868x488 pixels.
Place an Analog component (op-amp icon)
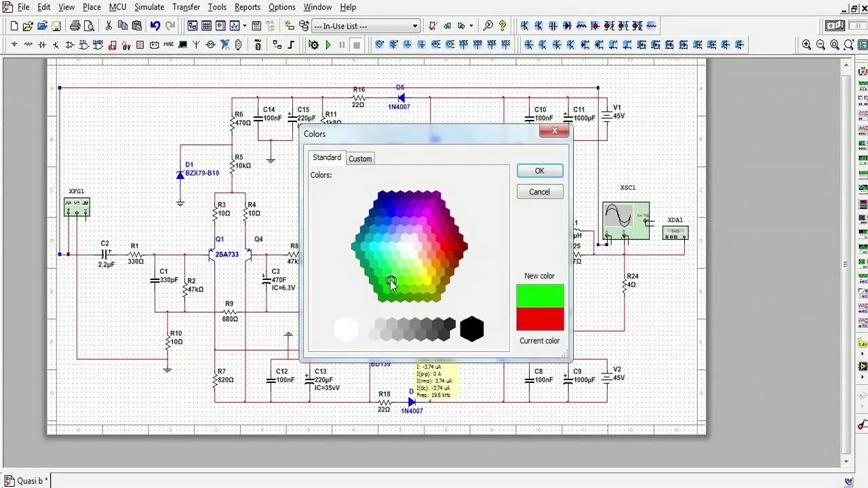[70, 45]
